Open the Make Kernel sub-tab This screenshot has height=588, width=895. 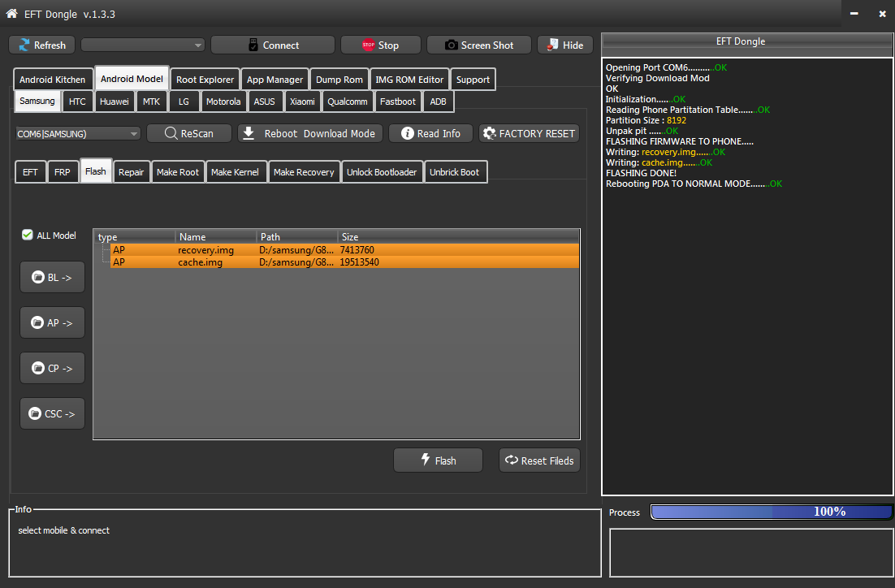pos(236,172)
